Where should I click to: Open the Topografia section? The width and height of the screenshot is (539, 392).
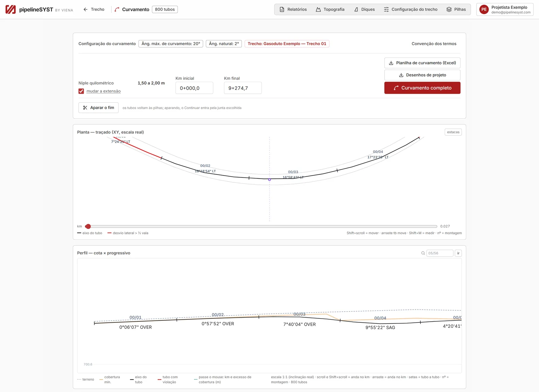coord(330,9)
